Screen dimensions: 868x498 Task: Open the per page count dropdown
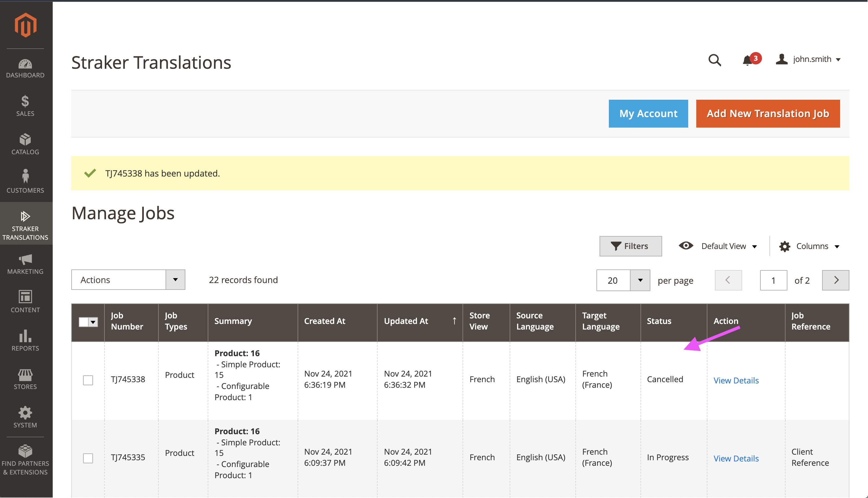coord(640,280)
